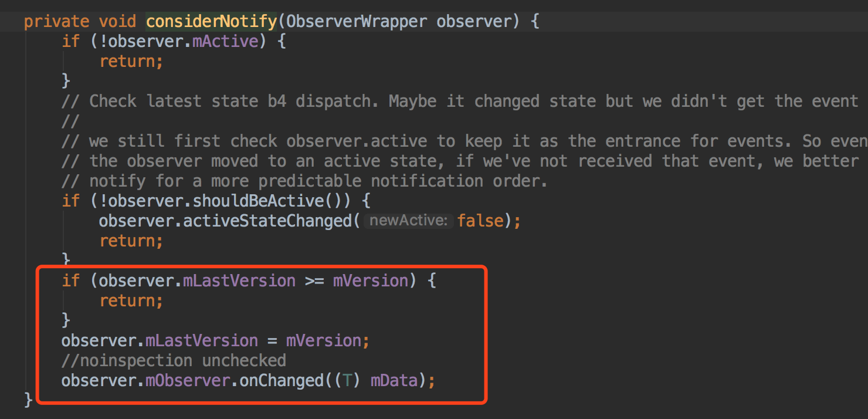Click the private keyword
868x419 pixels.
click(57, 22)
